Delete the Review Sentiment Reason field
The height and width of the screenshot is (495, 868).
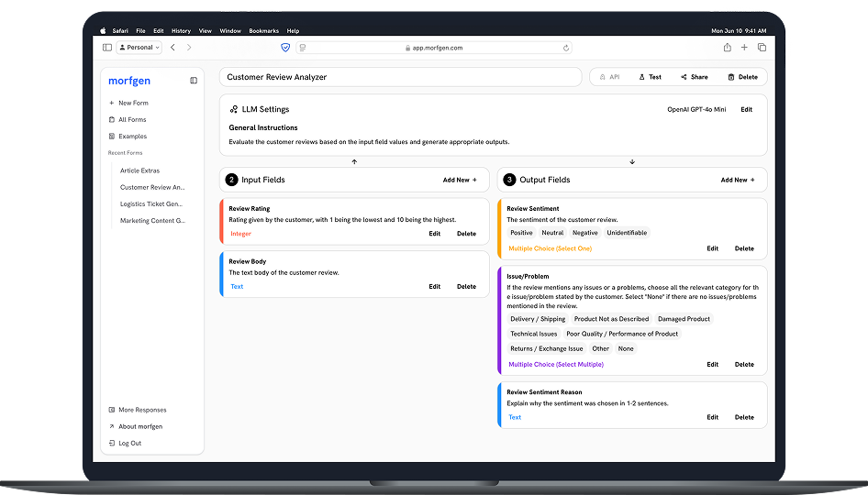(744, 418)
